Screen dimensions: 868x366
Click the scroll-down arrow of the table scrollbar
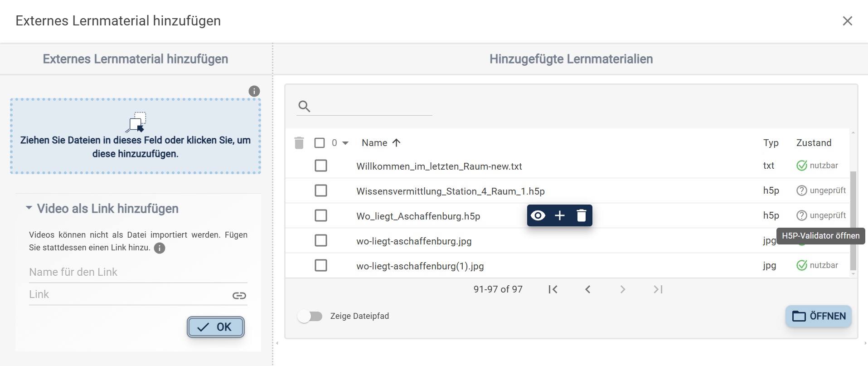tap(853, 274)
